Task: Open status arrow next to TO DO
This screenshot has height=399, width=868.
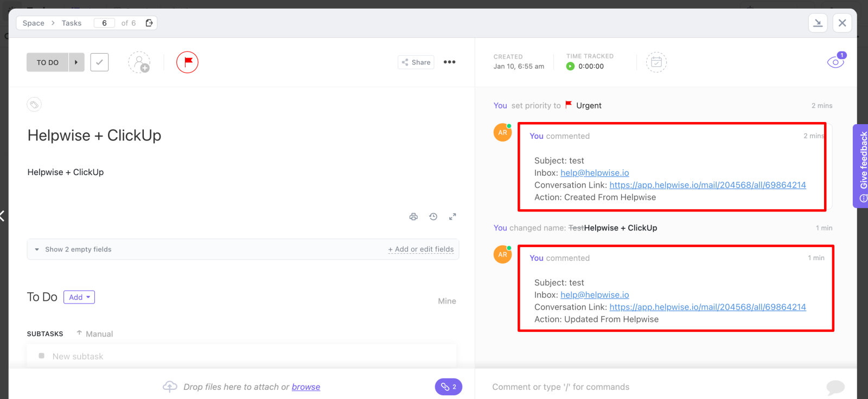Action: (x=76, y=62)
